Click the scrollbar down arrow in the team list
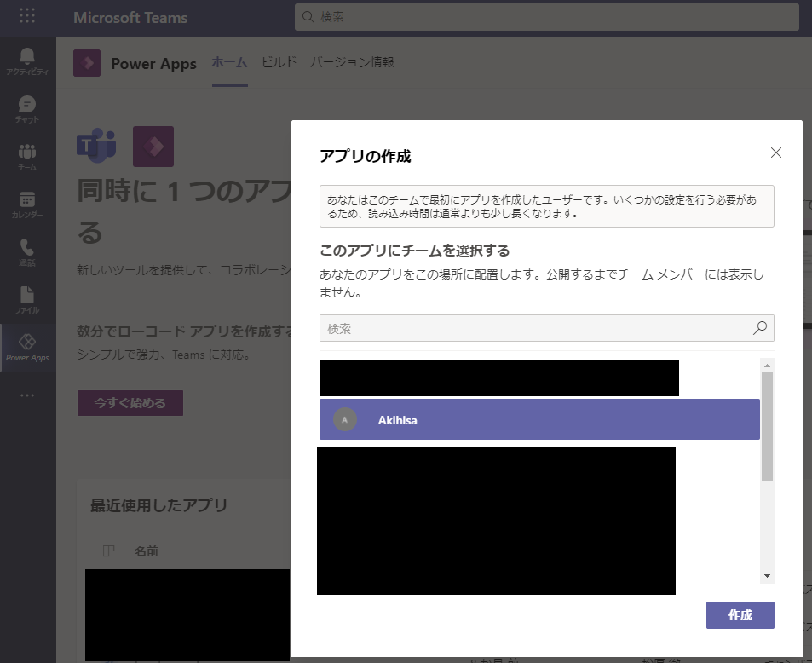 pos(768,575)
